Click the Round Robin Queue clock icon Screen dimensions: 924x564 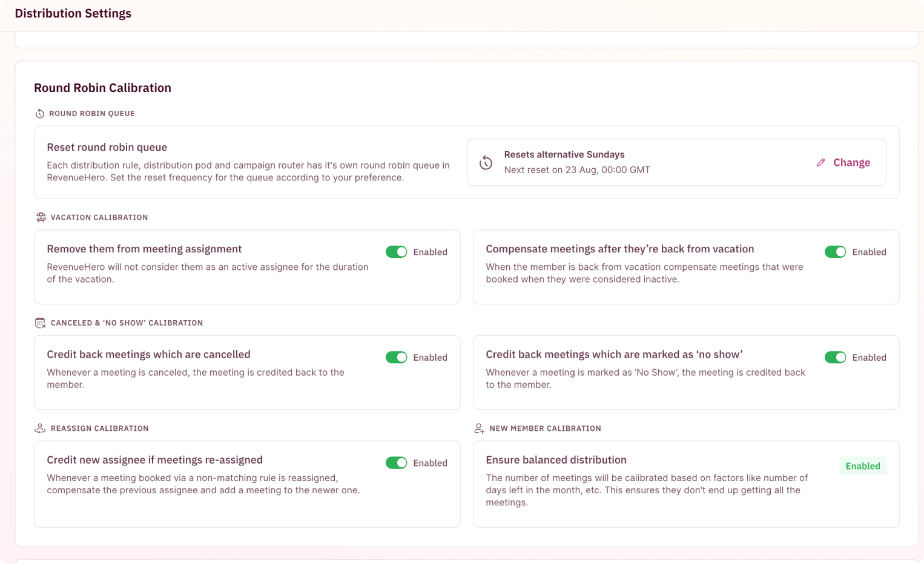[x=40, y=114]
